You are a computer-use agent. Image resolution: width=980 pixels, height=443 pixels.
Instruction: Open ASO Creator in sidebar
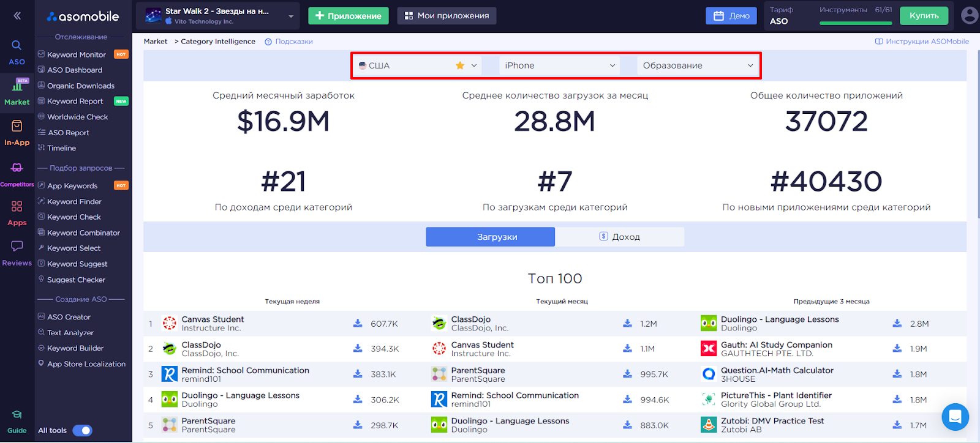coord(69,317)
